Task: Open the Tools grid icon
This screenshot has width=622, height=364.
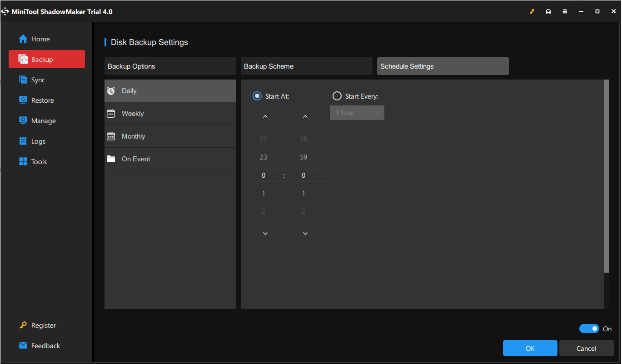Action: (23, 162)
